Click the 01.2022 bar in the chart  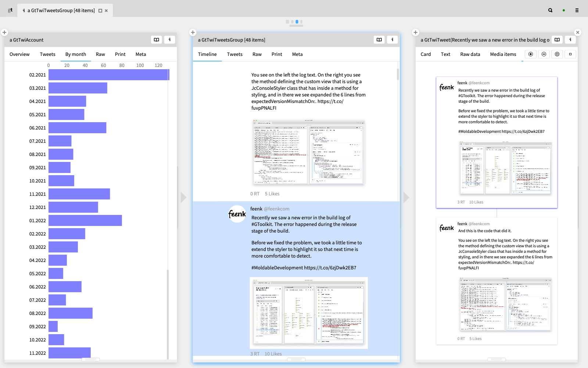click(85, 220)
